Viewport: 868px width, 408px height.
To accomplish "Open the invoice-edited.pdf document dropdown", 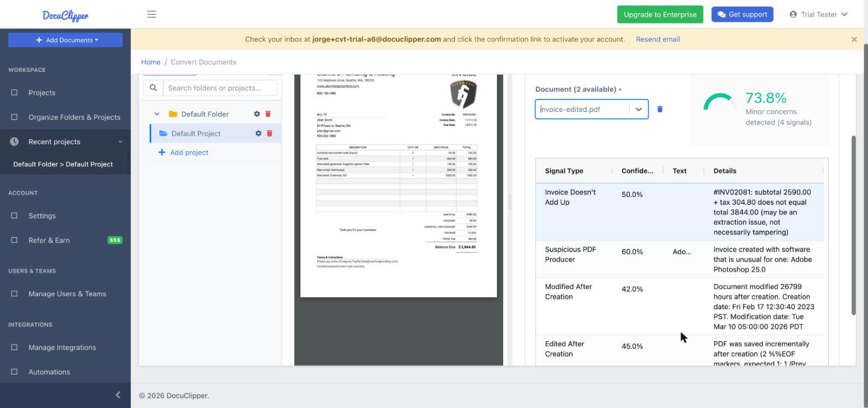I will click(638, 109).
